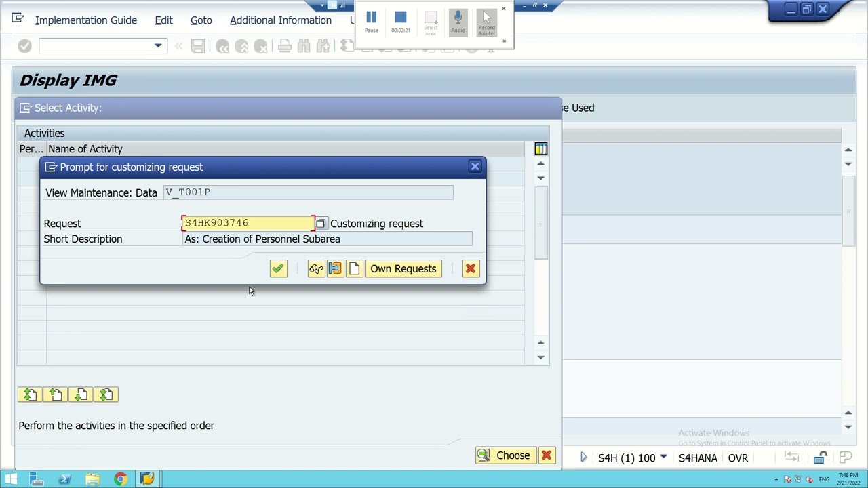Click the Enter checkmark in the SAP toolbar
Viewport: 868px width, 488px height.
[x=24, y=46]
